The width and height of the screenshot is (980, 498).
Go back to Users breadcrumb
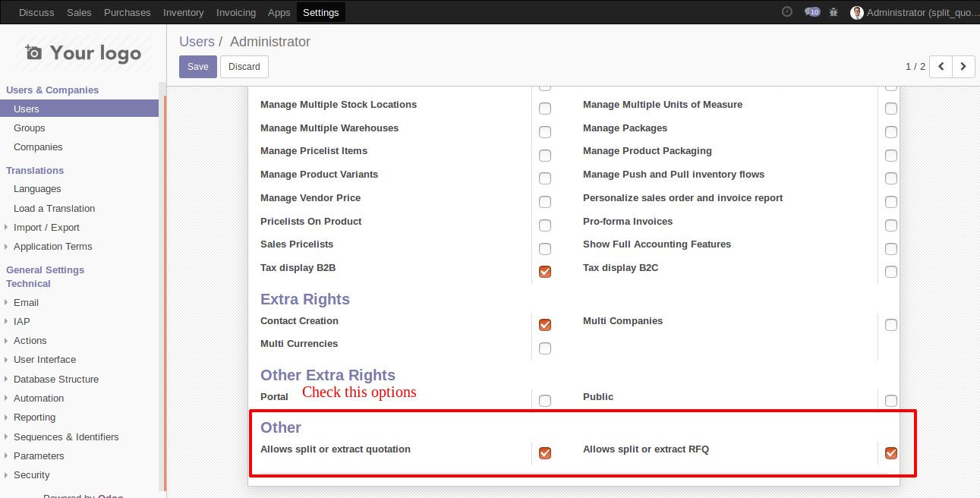[197, 42]
